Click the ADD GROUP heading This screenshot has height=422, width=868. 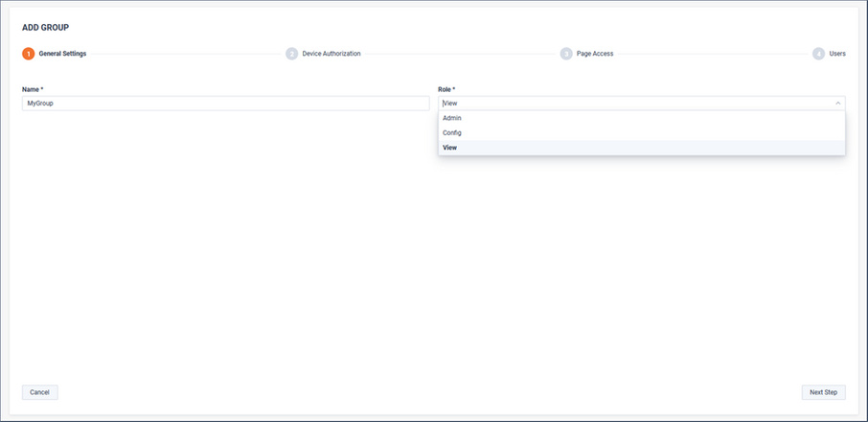45,27
